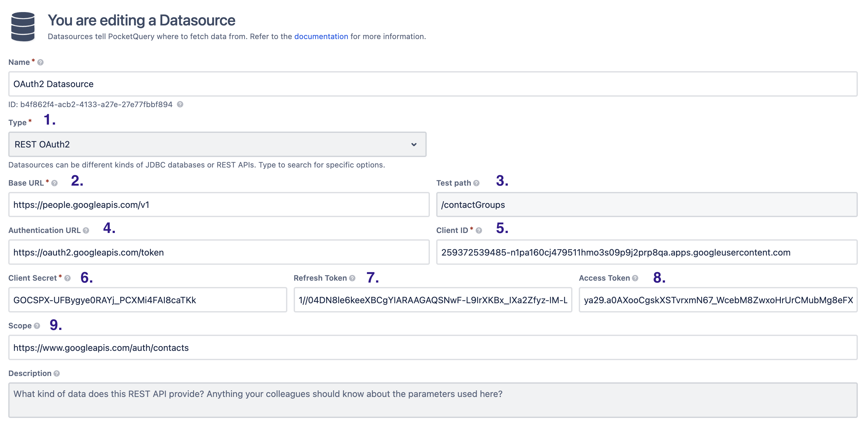Click the Access Token input field
This screenshot has height=424, width=868.
click(718, 300)
